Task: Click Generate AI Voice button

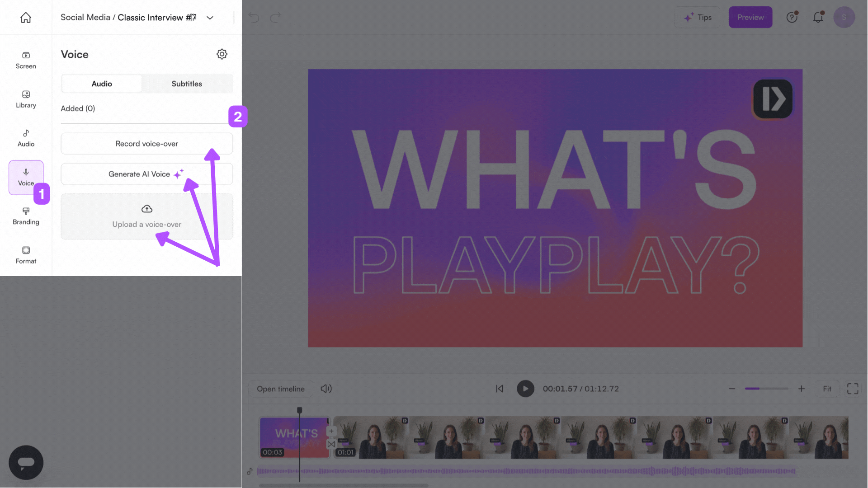Action: [x=147, y=174]
